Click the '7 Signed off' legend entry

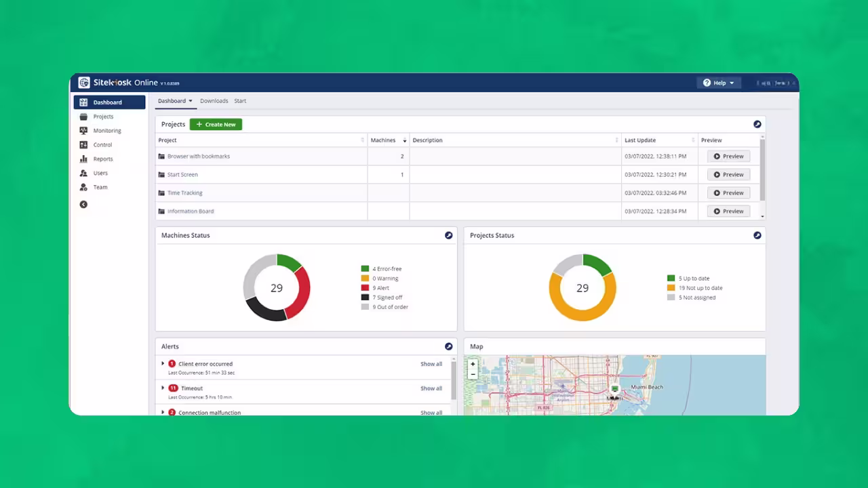382,298
